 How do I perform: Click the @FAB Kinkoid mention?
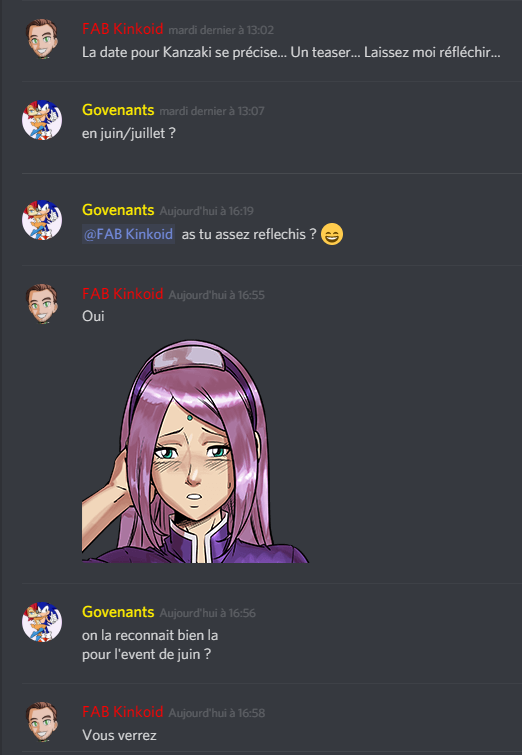tap(129, 234)
